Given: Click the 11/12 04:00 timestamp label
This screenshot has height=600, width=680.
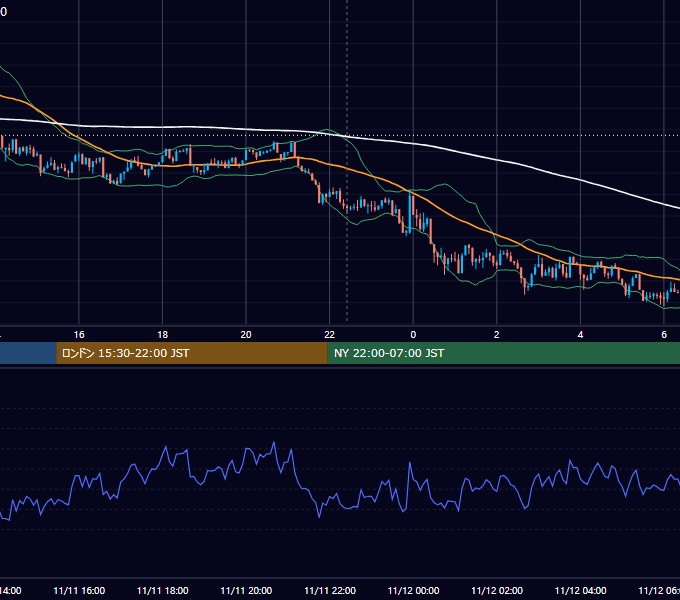Looking at the screenshot, I should pos(581,590).
